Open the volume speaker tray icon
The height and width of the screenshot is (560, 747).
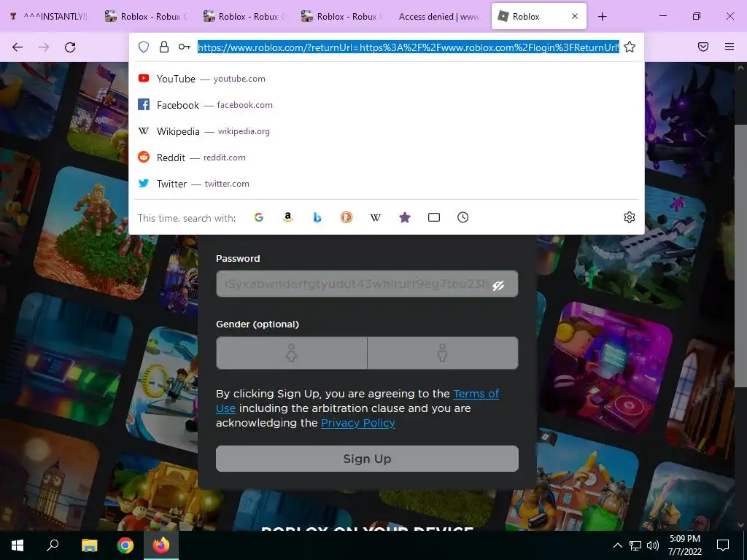coord(653,545)
